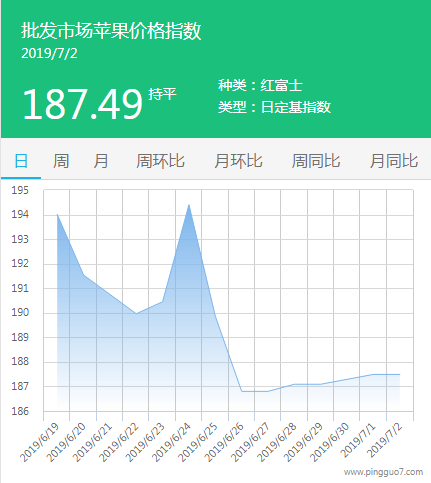Click the x-axis label 2019/6/20
Image resolution: width=431 pixels, height=483 pixels.
[x=66, y=442]
